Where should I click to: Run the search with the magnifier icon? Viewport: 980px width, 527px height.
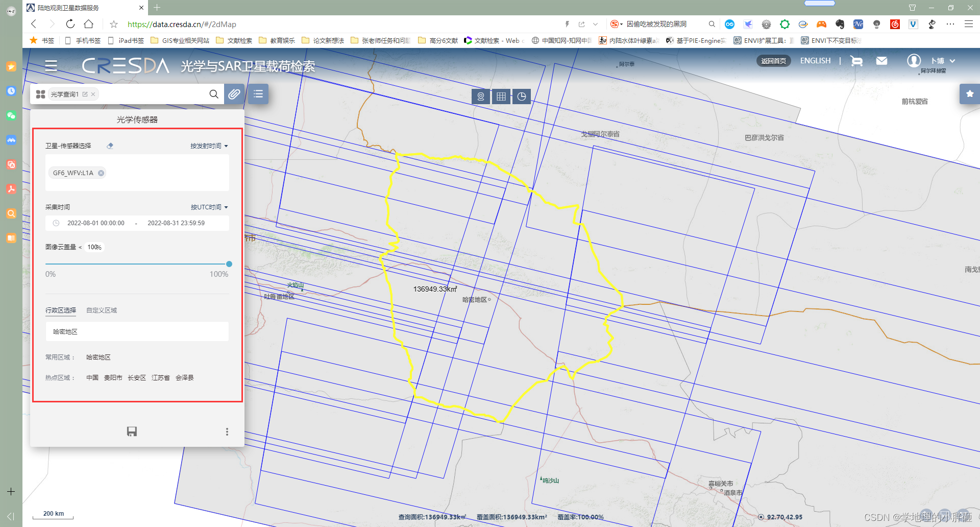pyautogui.click(x=214, y=94)
